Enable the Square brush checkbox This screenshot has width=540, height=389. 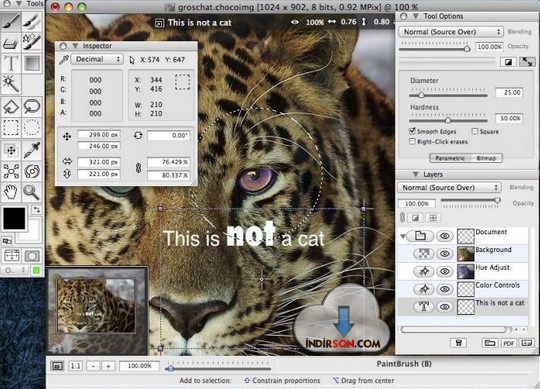click(475, 131)
